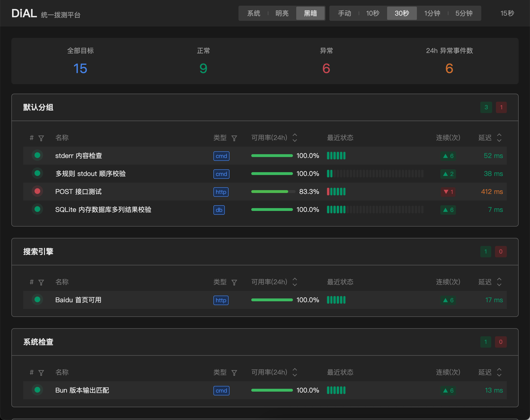Click recent status bars of 多规则 stdout 顺序校验
This screenshot has height=420, width=530.
(375, 174)
